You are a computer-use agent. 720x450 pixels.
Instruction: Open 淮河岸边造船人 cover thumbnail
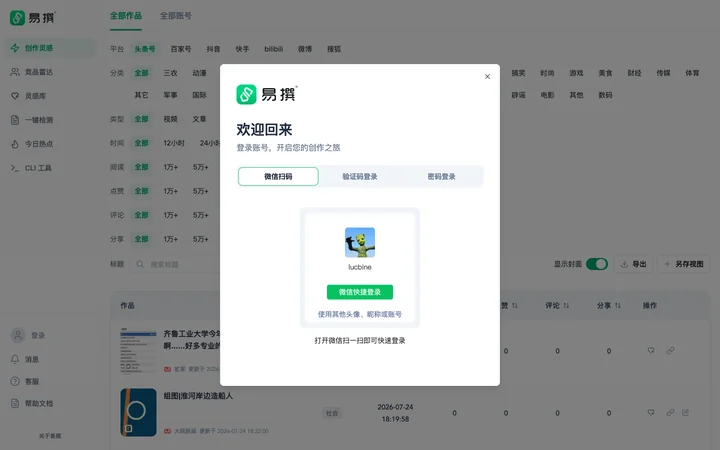click(138, 412)
